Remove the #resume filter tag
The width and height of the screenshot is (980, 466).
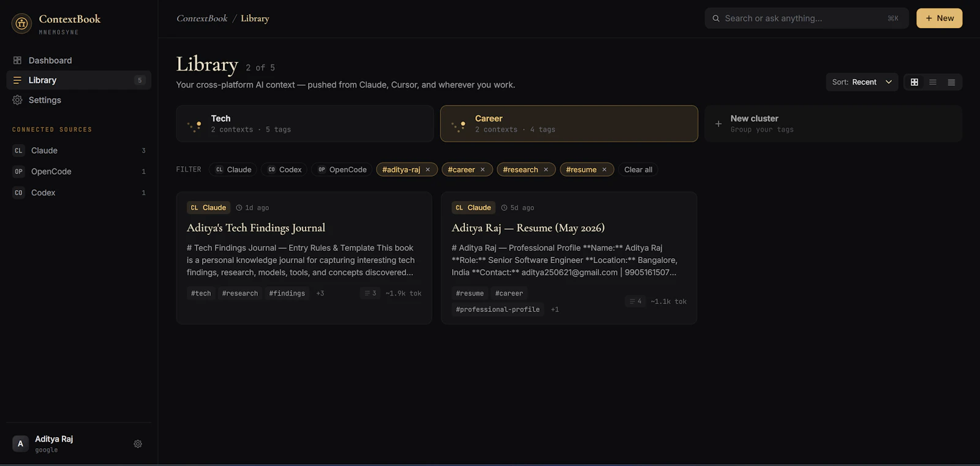(x=604, y=170)
